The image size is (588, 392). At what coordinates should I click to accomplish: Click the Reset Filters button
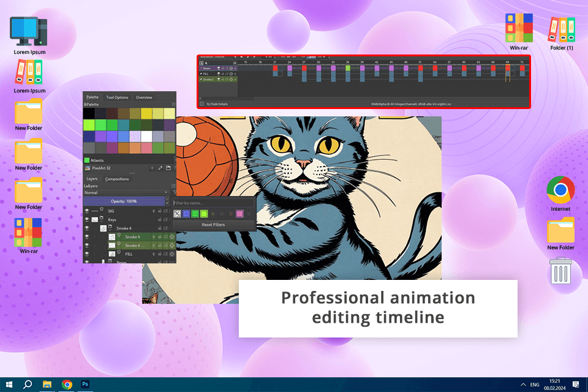213,225
